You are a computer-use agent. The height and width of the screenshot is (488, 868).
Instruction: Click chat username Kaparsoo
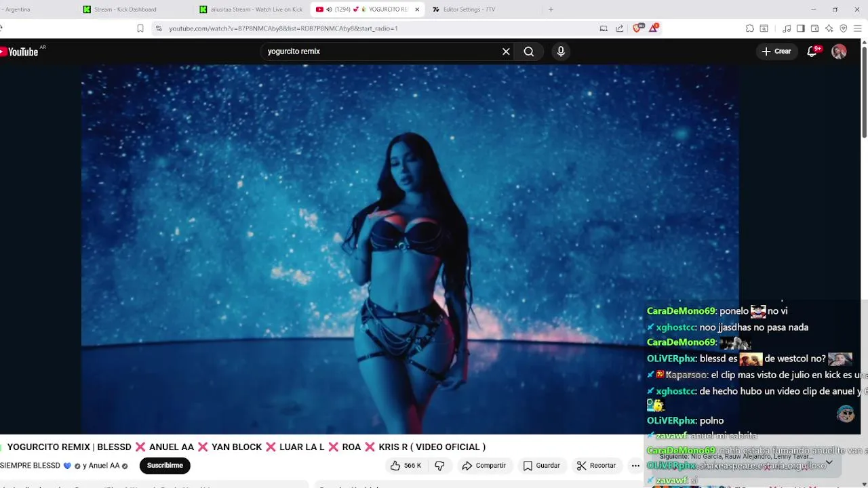686,375
